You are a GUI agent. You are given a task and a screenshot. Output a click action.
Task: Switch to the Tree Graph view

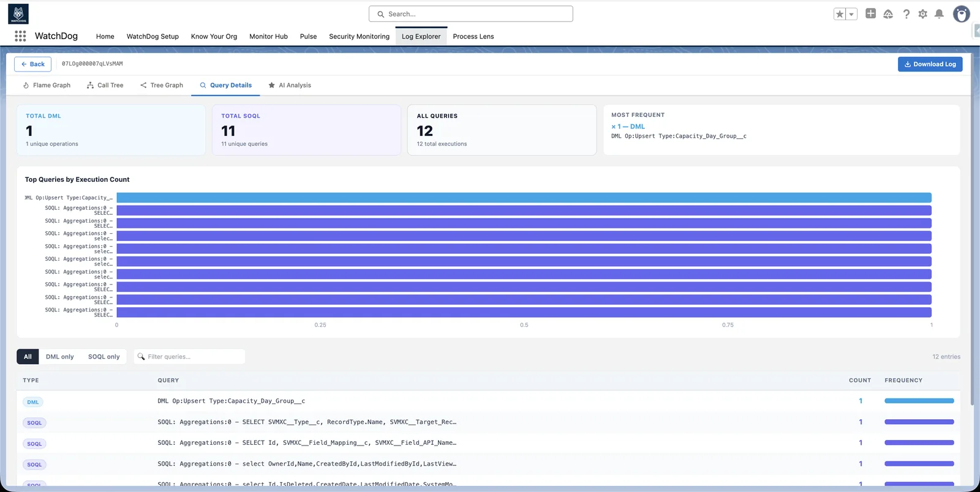coord(162,85)
